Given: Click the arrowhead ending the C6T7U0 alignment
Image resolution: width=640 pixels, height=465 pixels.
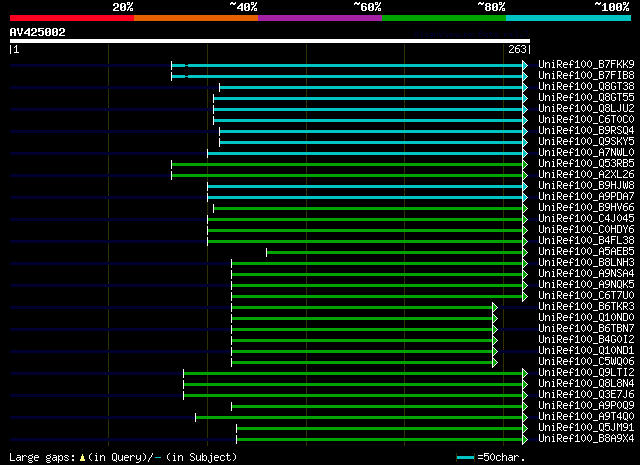Looking at the screenshot, I should pos(525,297).
